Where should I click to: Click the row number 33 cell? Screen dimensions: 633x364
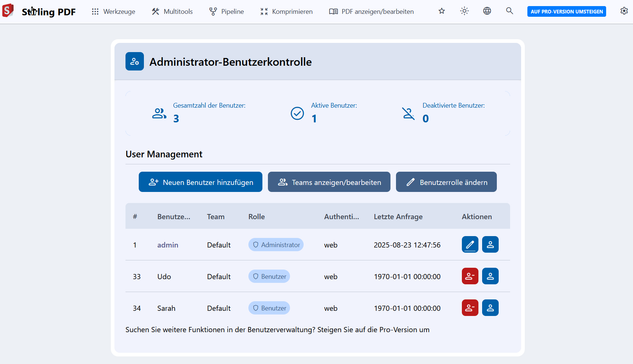137,276
